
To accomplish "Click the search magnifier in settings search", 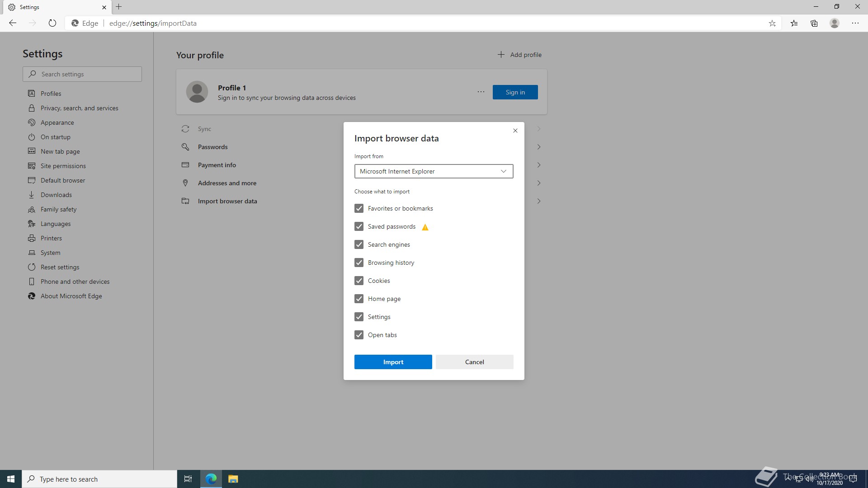I will click(33, 74).
